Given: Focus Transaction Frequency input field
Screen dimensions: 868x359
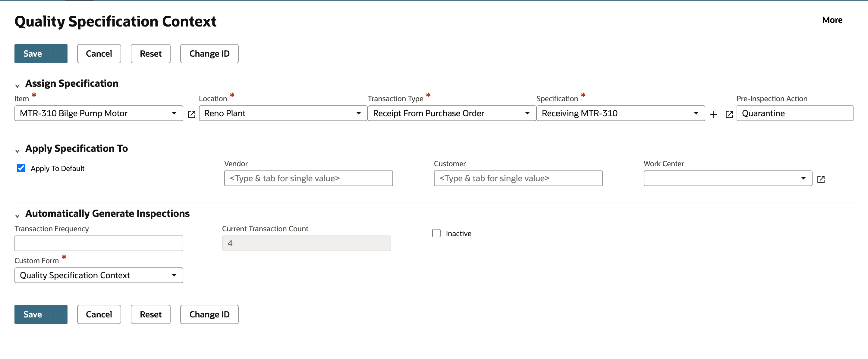Looking at the screenshot, I should [x=99, y=243].
